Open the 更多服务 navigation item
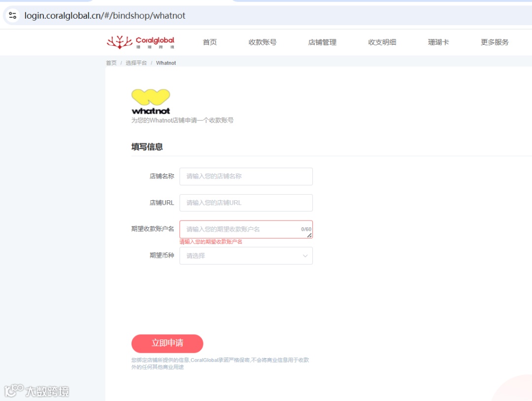This screenshot has width=532, height=401. tap(495, 42)
